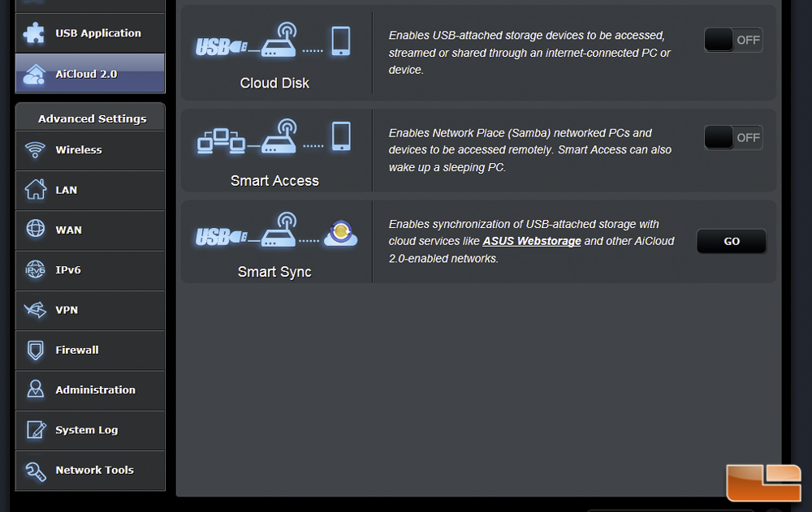Click the Smart Access networked-PCs illustration

(274, 137)
